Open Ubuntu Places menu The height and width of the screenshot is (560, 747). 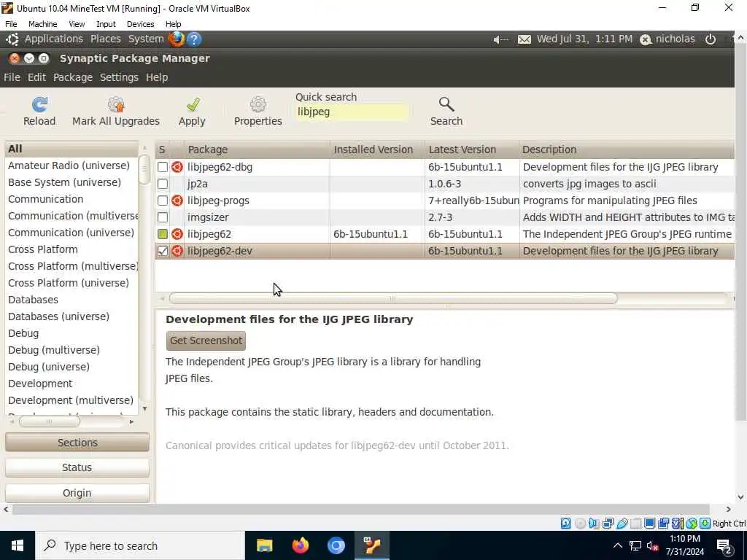[x=106, y=39]
